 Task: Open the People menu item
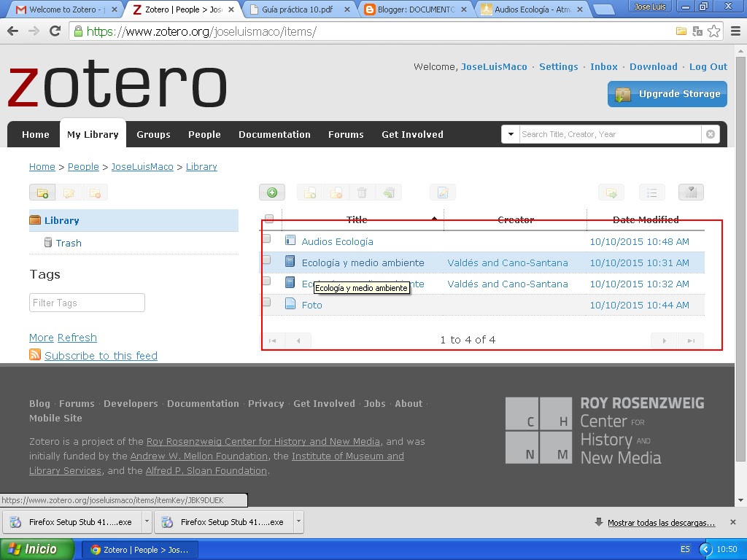(204, 134)
